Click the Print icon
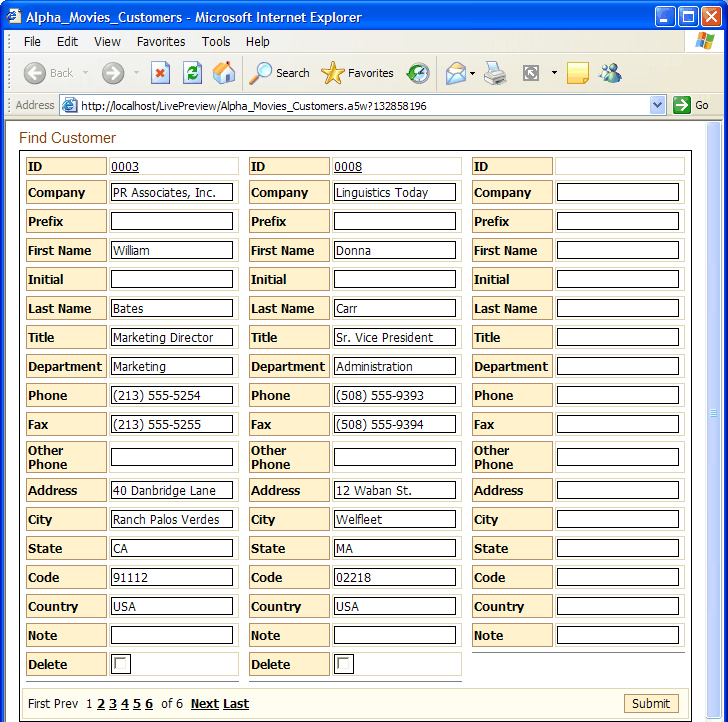Viewport: 728px width, 722px height. point(495,73)
